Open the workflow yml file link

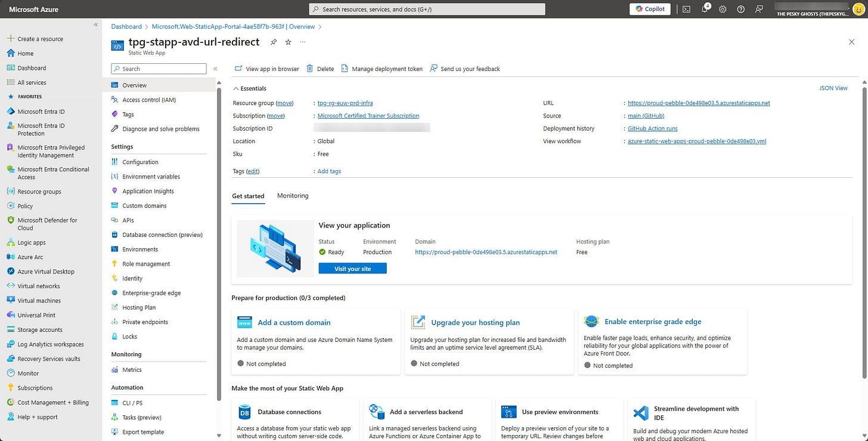[x=697, y=141]
